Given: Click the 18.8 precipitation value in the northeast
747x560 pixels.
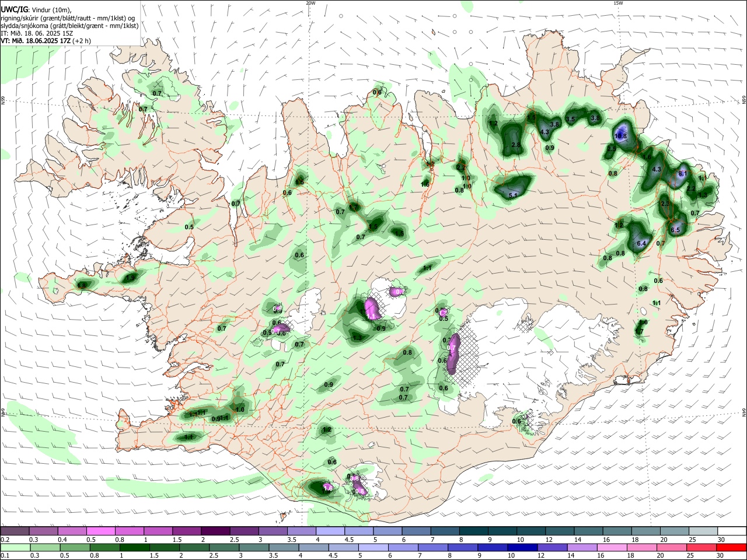Looking at the screenshot, I should point(620,136).
